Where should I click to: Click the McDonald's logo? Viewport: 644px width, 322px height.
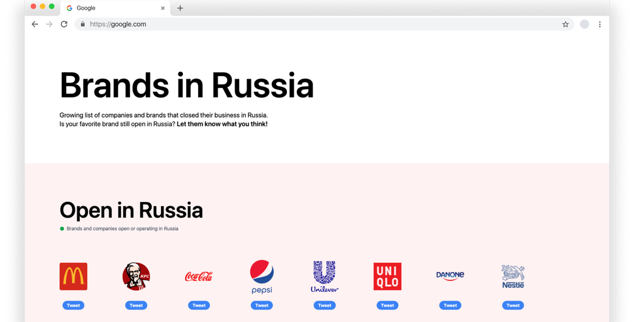coord(73,277)
